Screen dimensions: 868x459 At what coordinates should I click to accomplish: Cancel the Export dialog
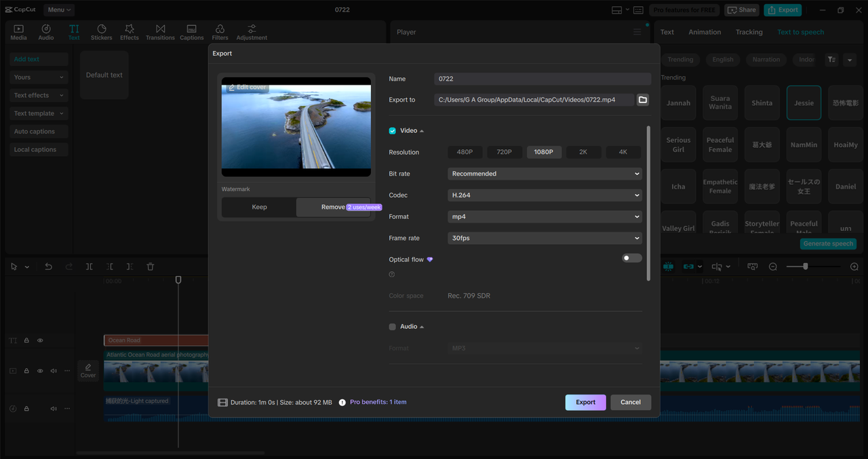click(631, 402)
